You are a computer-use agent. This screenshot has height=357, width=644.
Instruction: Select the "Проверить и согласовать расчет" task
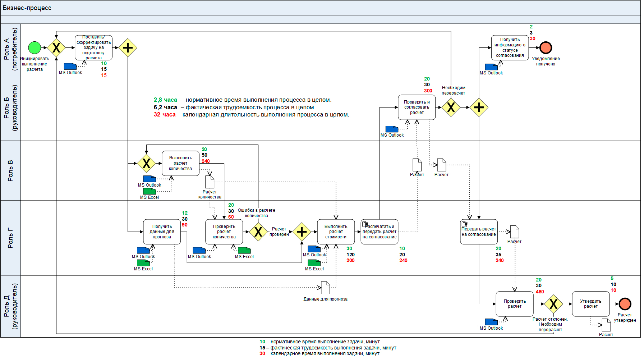coord(417,107)
